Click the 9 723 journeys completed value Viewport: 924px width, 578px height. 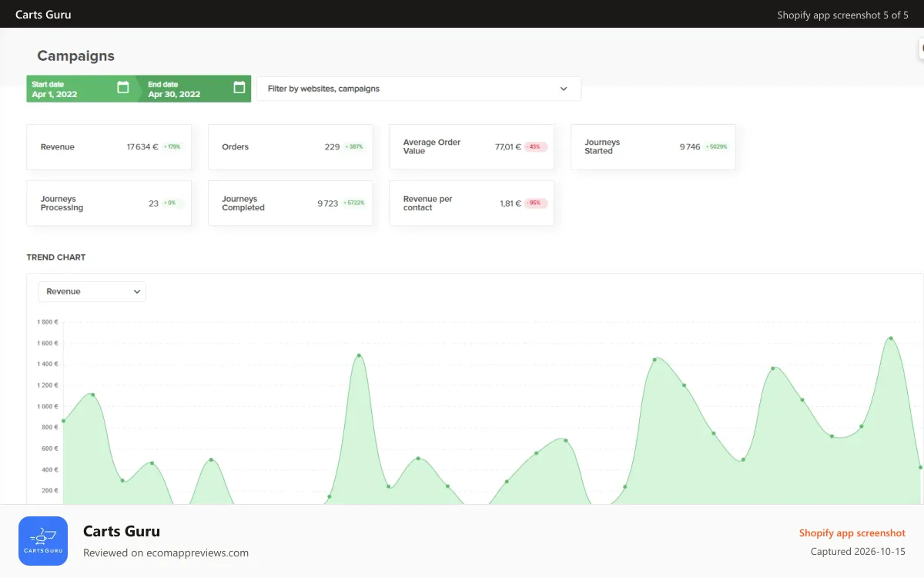[328, 203]
